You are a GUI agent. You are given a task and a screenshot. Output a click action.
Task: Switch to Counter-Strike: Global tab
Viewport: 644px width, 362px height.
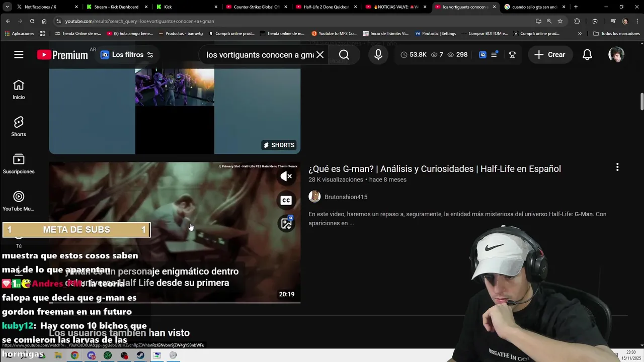[256, 7]
